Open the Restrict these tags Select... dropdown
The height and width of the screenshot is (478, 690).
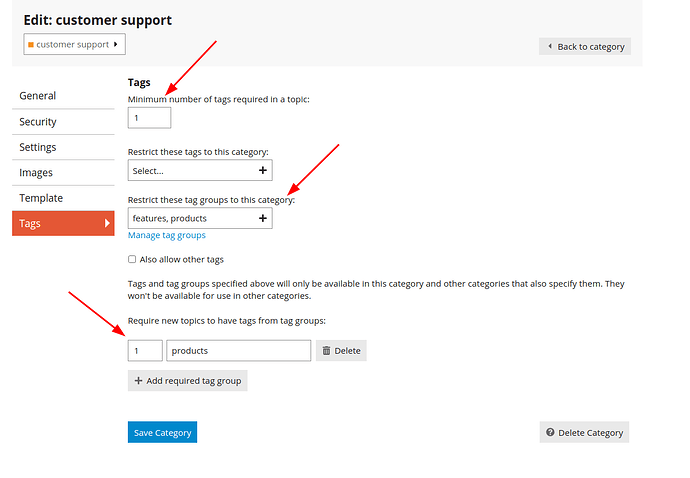tap(200, 170)
